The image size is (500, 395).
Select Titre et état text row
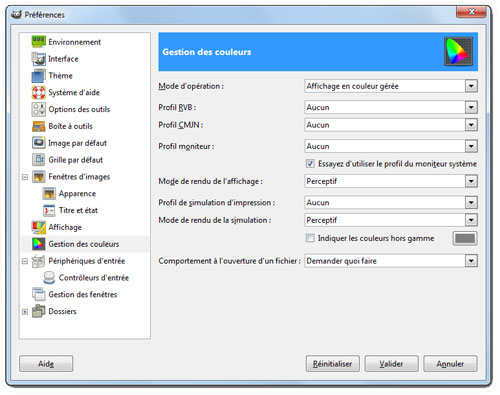[78, 210]
